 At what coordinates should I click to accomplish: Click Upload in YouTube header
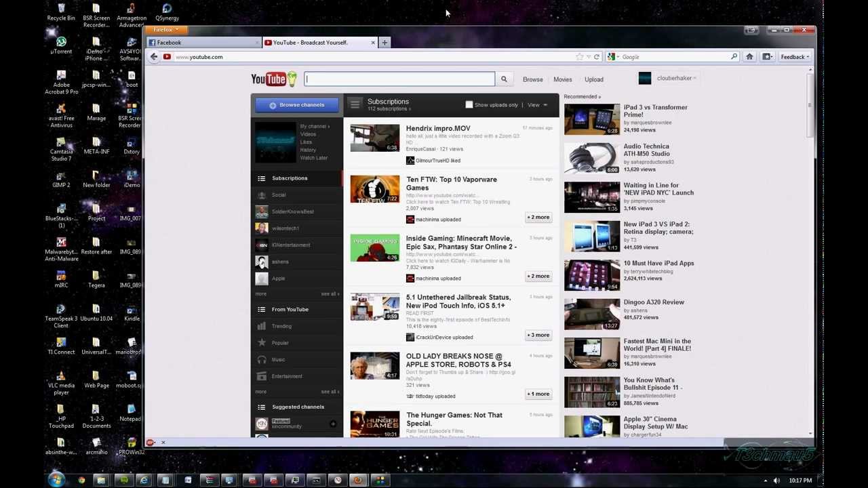pyautogui.click(x=594, y=79)
